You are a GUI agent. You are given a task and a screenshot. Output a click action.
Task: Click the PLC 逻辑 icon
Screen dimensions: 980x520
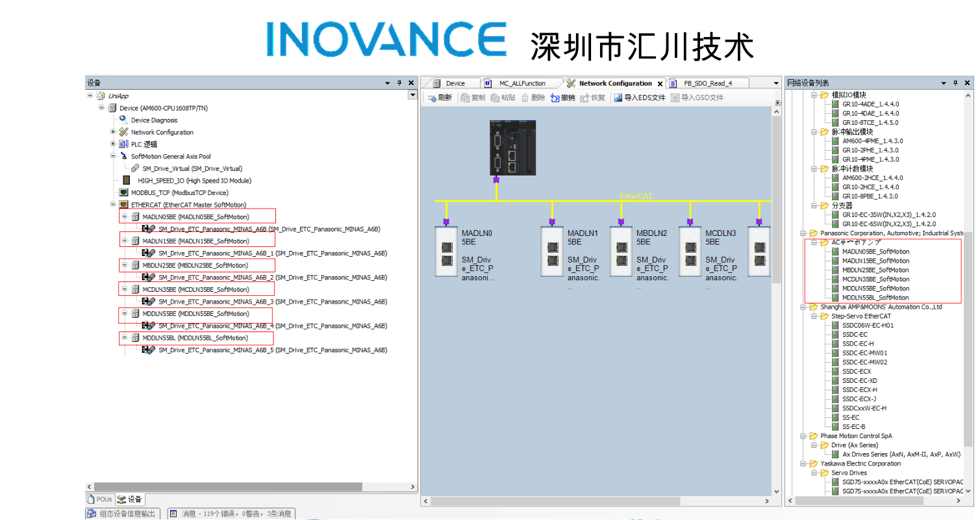pyautogui.click(x=124, y=144)
